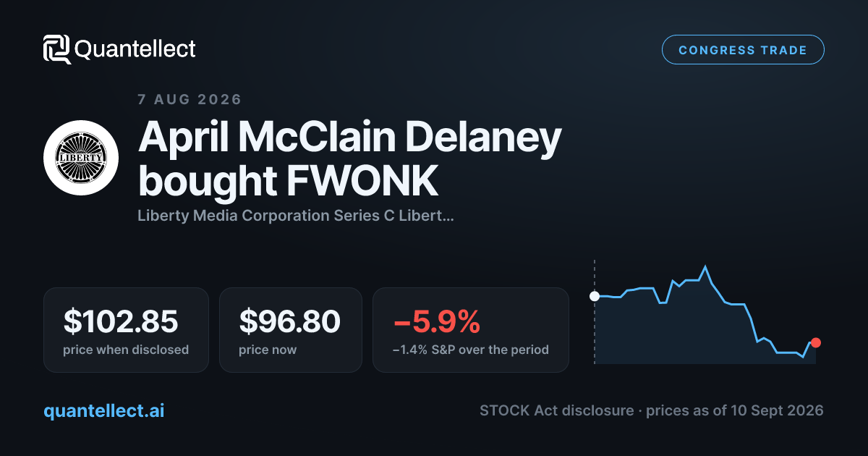Click the $102.85 price when disclosed card
This screenshot has width=868, height=456.
click(x=126, y=330)
